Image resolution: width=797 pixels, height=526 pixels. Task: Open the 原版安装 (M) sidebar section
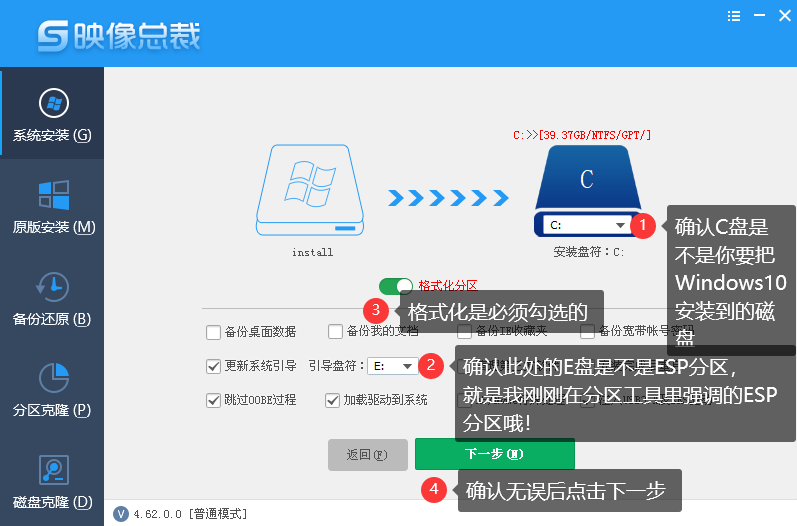click(x=53, y=206)
